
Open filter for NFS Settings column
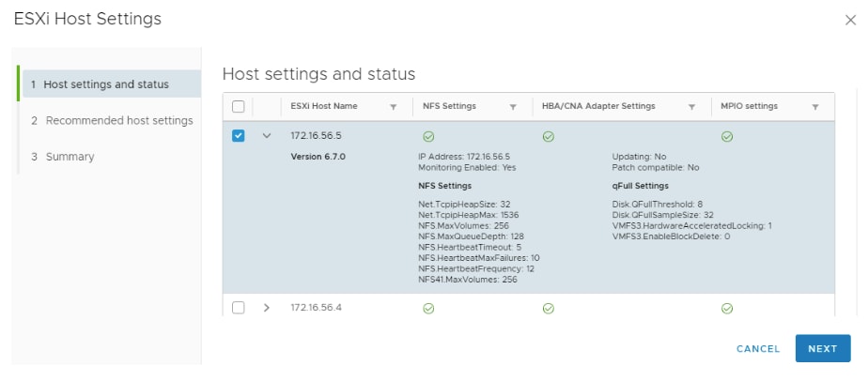513,107
